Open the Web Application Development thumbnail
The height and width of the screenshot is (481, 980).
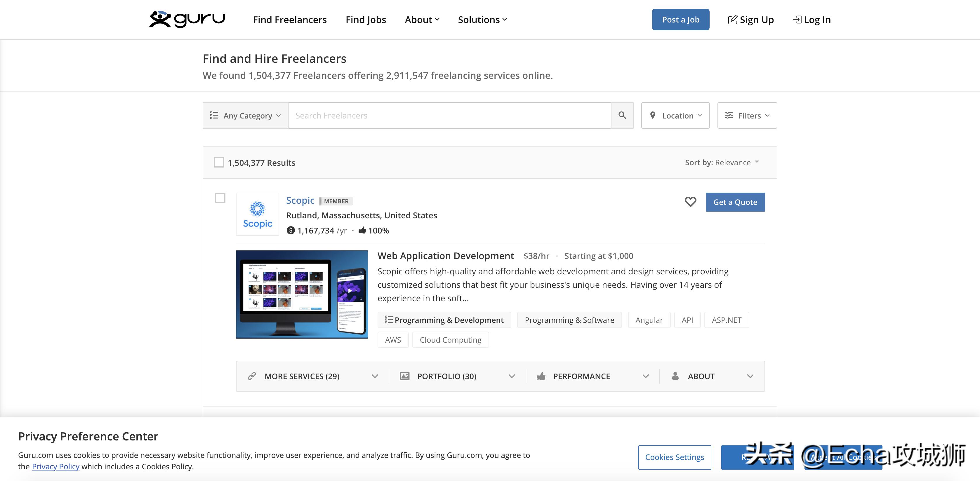[302, 294]
